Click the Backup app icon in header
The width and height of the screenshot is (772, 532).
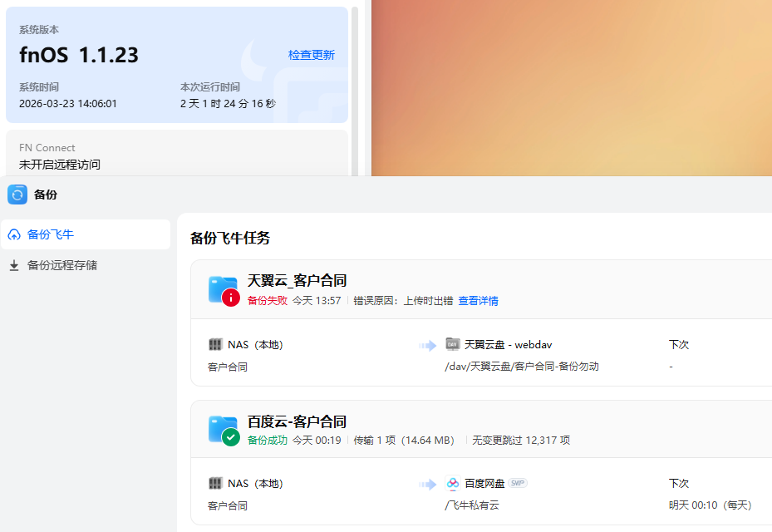click(17, 195)
